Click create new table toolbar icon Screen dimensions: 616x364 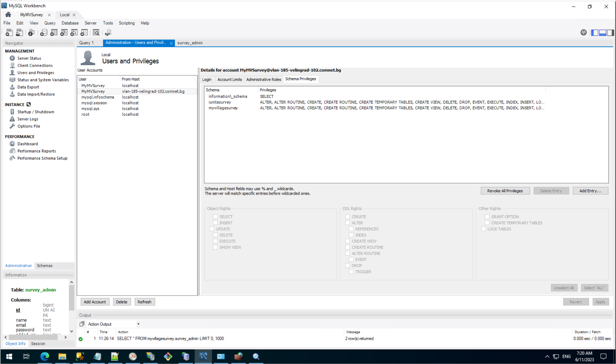pyautogui.click(x=54, y=32)
